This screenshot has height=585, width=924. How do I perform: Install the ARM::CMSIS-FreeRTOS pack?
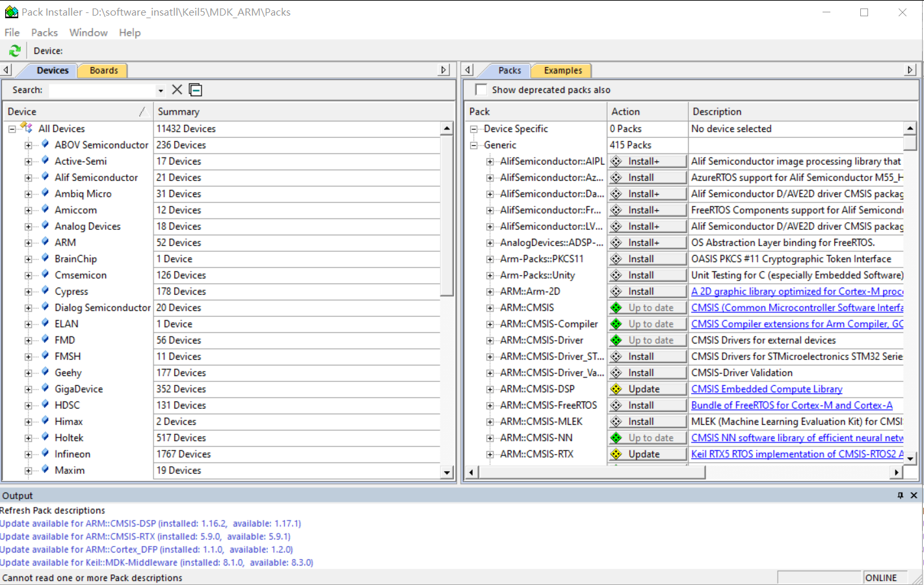click(648, 405)
